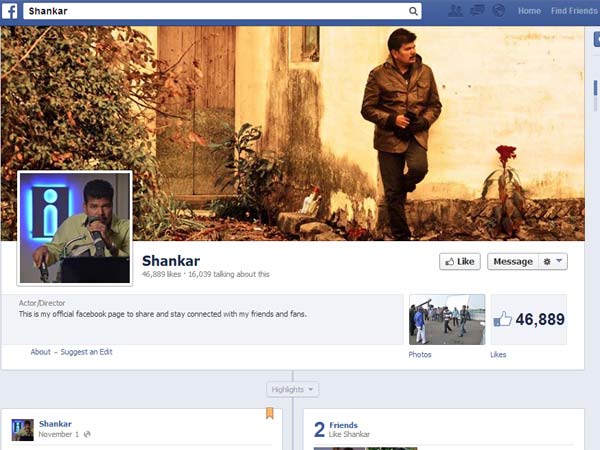The width and height of the screenshot is (600, 450).
Task: Click the search magnifier icon
Action: click(x=414, y=11)
